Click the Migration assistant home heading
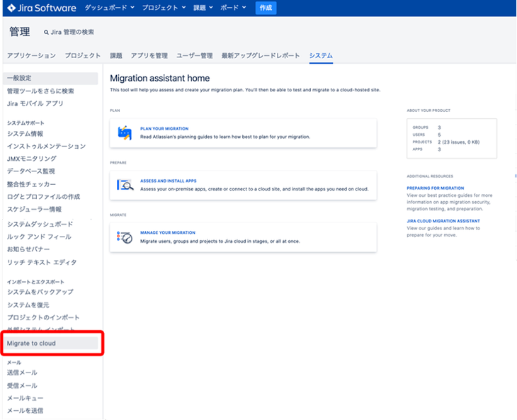The height and width of the screenshot is (420, 517). point(159,78)
